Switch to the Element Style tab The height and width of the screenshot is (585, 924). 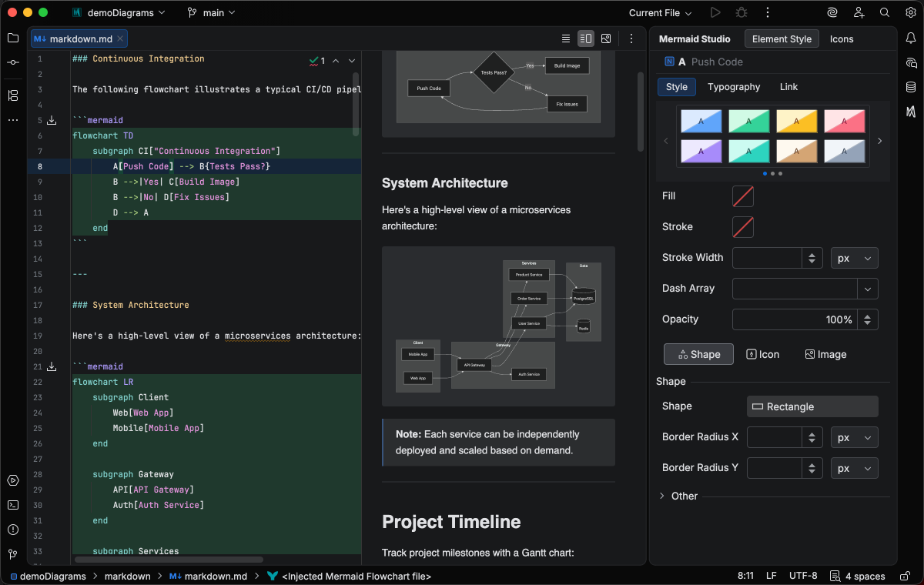click(x=782, y=38)
